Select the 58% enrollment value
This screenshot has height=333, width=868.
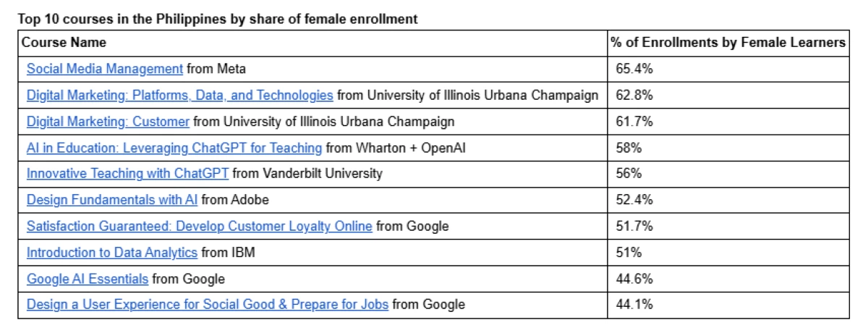(629, 148)
